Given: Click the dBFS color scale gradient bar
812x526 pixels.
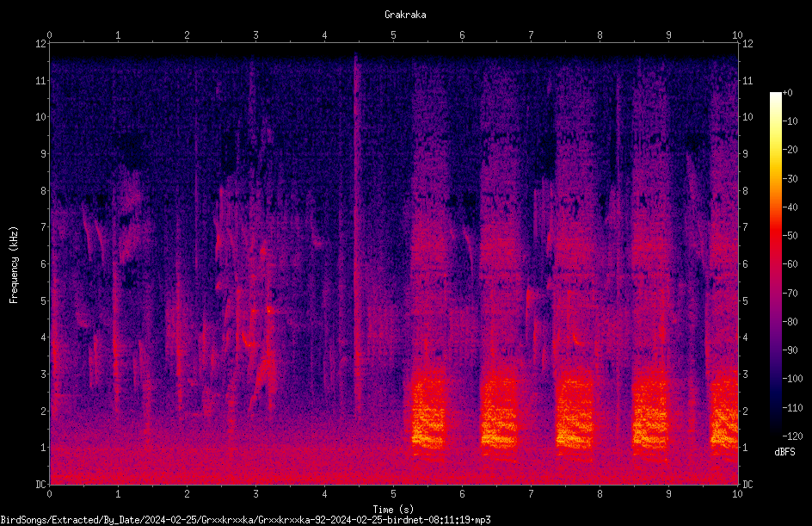Looking at the screenshot, I should pos(775,263).
